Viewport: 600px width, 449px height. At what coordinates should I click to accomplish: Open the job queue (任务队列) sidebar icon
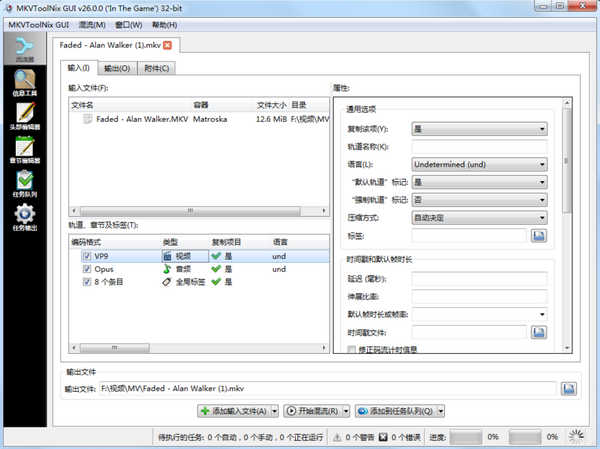point(25,183)
